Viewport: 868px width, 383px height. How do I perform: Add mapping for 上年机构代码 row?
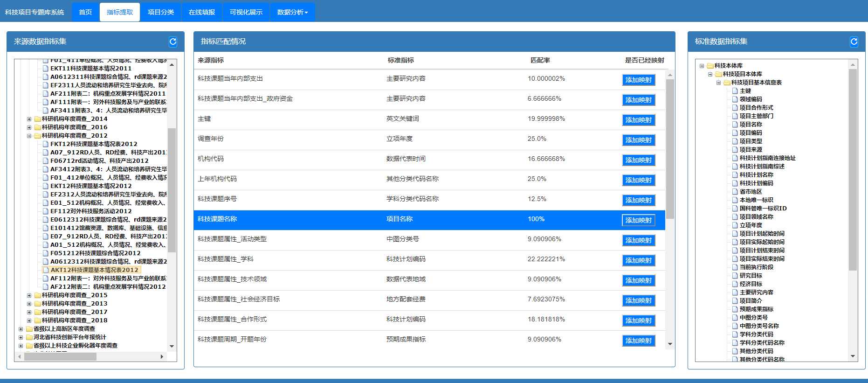pyautogui.click(x=639, y=181)
